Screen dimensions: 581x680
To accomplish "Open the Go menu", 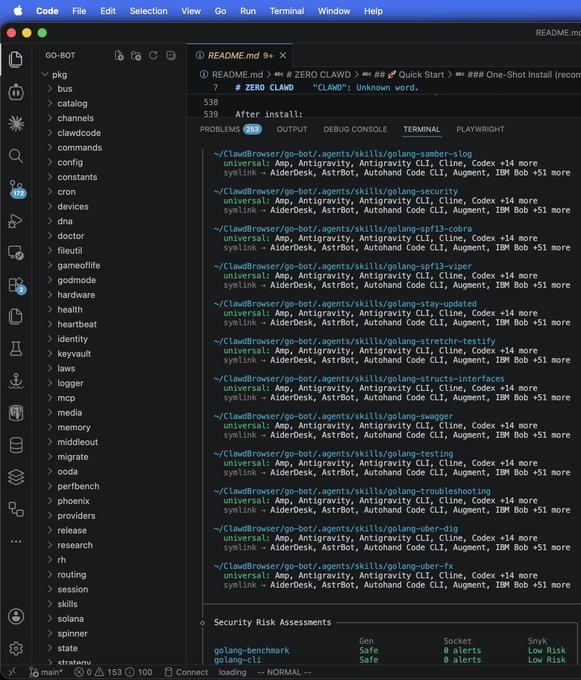I will coord(220,11).
